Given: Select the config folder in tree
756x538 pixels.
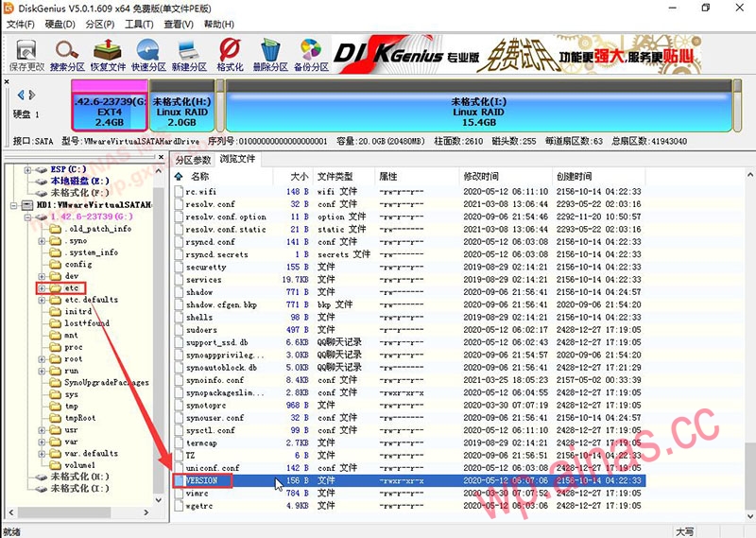Looking at the screenshot, I should [x=78, y=264].
